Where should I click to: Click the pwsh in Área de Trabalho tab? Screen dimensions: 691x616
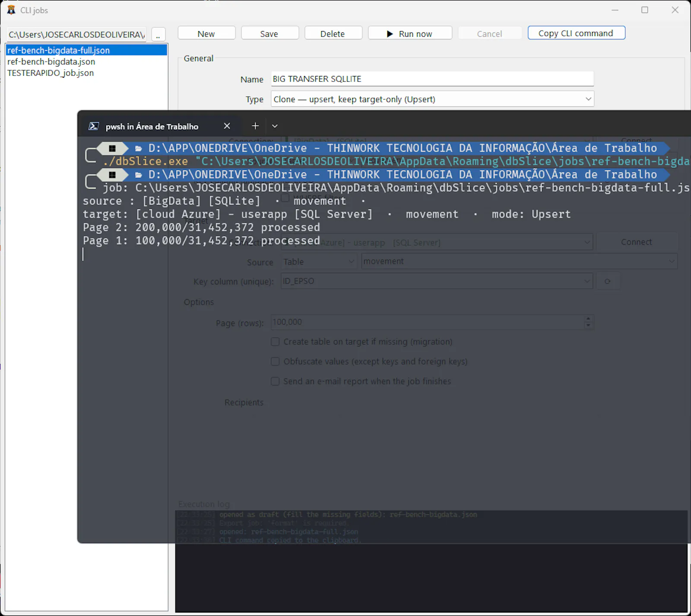coord(160,126)
